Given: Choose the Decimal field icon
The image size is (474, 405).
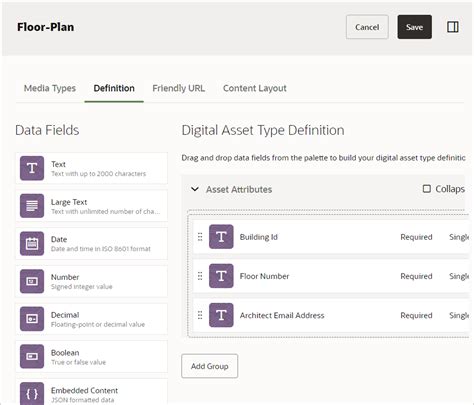Looking at the screenshot, I should pos(32,319).
